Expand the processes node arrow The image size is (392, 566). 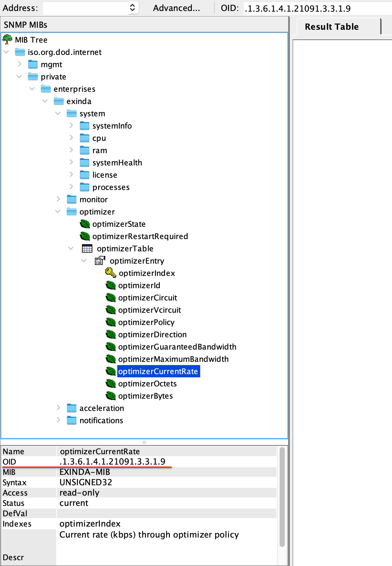tap(71, 187)
